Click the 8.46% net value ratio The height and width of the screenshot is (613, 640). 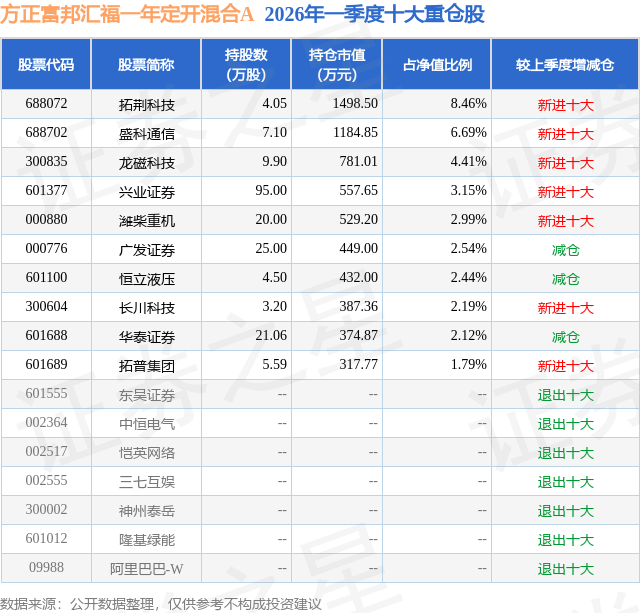[x=469, y=104]
